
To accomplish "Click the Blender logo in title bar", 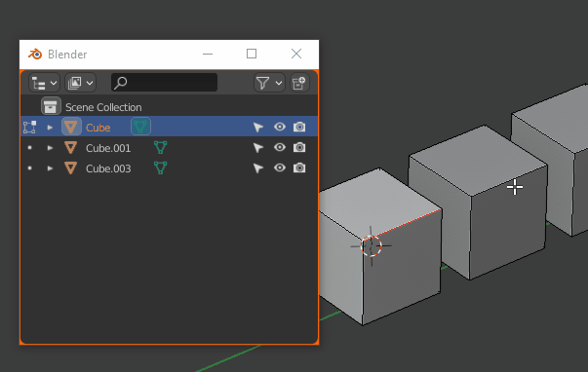I will pyautogui.click(x=35, y=55).
